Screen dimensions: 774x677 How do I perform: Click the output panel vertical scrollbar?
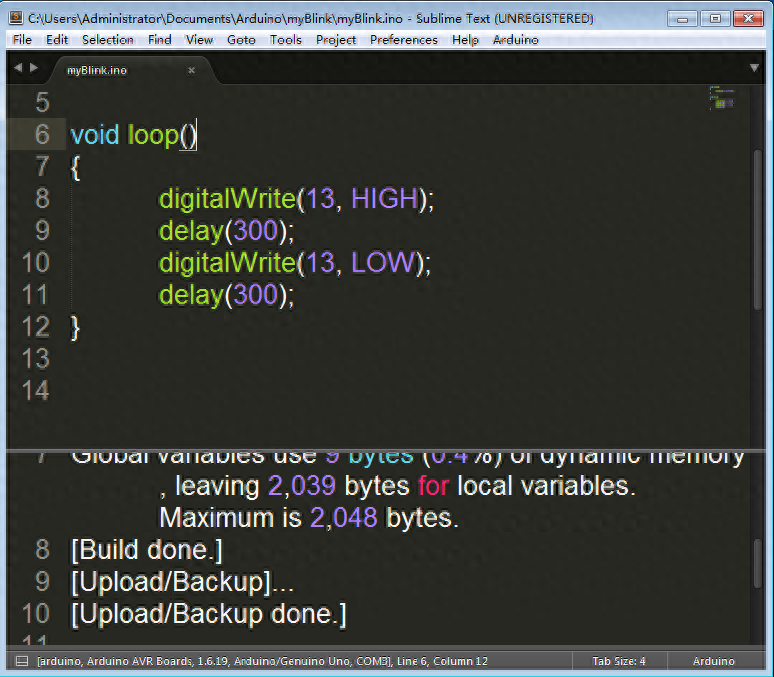pyautogui.click(x=758, y=563)
